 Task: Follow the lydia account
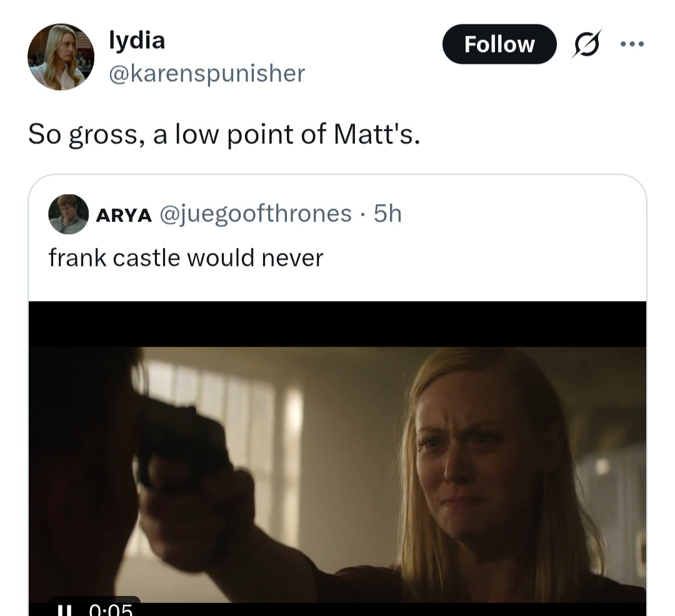[499, 44]
